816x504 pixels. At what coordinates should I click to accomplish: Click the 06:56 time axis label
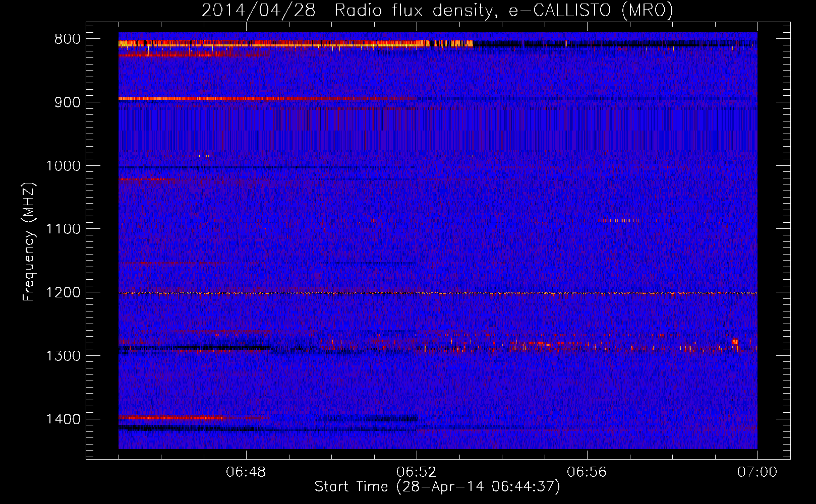[587, 472]
